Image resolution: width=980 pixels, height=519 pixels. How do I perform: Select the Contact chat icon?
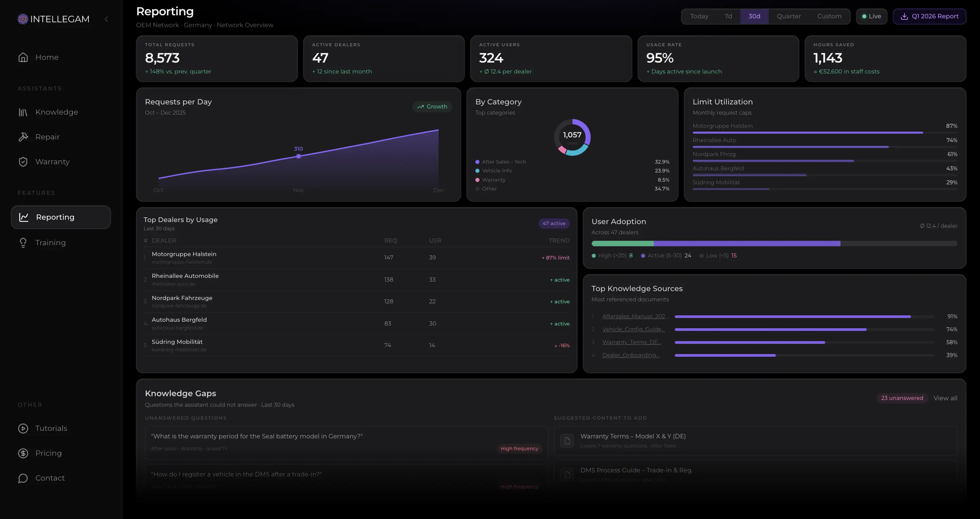click(23, 478)
